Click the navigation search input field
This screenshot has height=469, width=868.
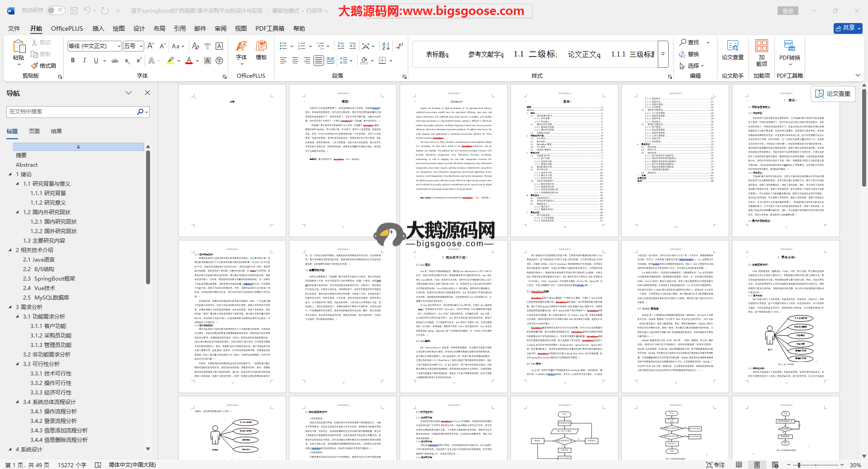pos(72,112)
